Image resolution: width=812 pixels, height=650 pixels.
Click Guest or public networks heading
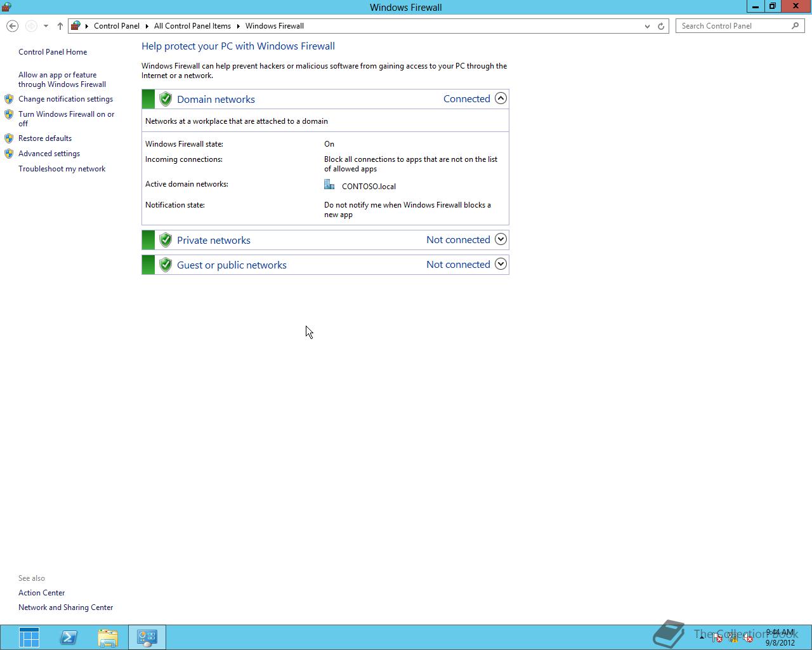232,265
